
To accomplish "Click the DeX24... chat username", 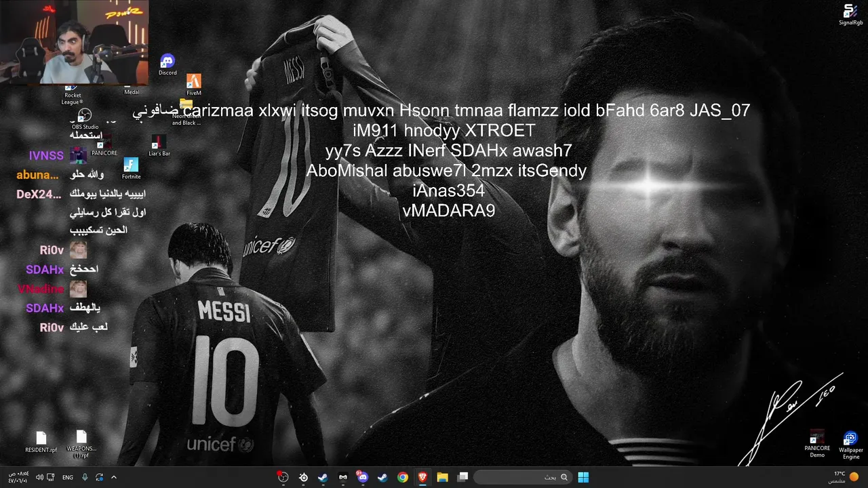I will pos(37,194).
